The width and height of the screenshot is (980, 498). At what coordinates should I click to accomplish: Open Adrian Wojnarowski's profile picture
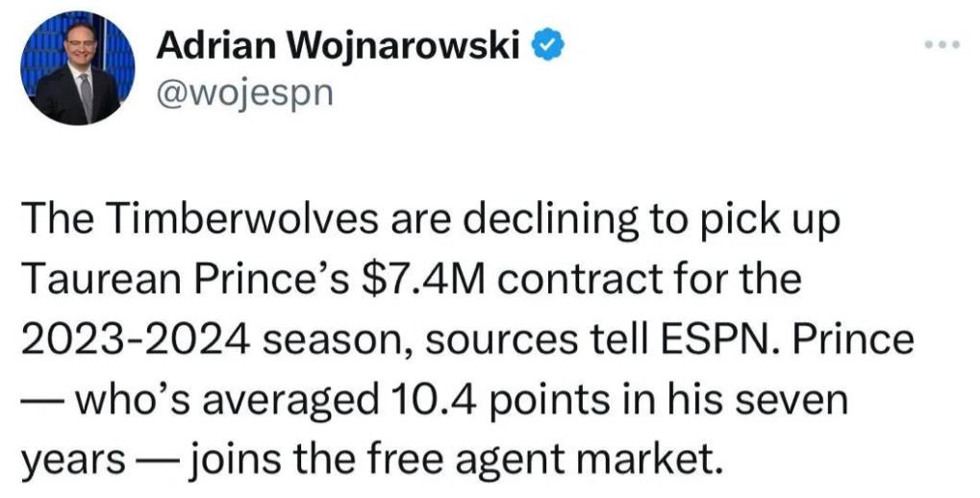tap(78, 67)
